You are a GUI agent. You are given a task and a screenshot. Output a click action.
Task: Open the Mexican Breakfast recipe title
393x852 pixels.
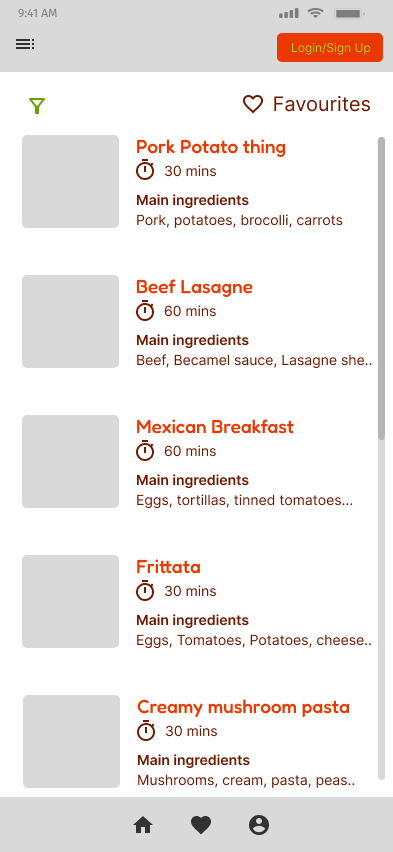point(215,427)
